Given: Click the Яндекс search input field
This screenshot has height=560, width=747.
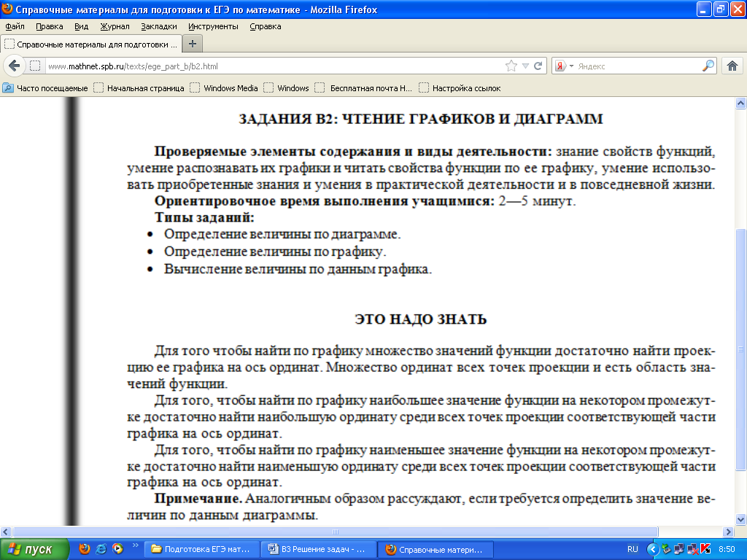Looking at the screenshot, I should pyautogui.click(x=638, y=66).
